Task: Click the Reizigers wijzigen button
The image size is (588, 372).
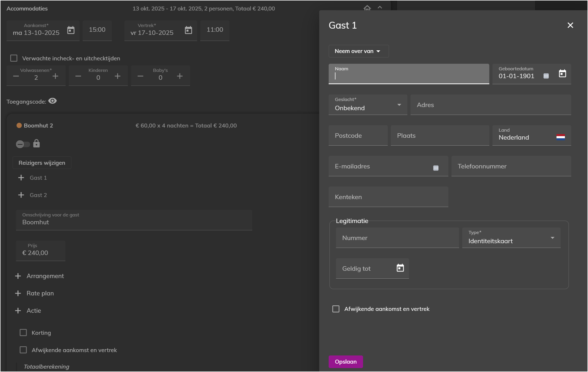Action: (42, 163)
